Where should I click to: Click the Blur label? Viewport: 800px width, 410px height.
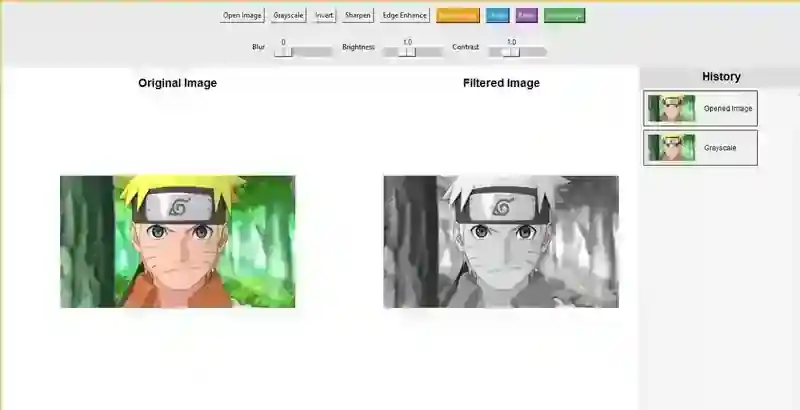(259, 47)
